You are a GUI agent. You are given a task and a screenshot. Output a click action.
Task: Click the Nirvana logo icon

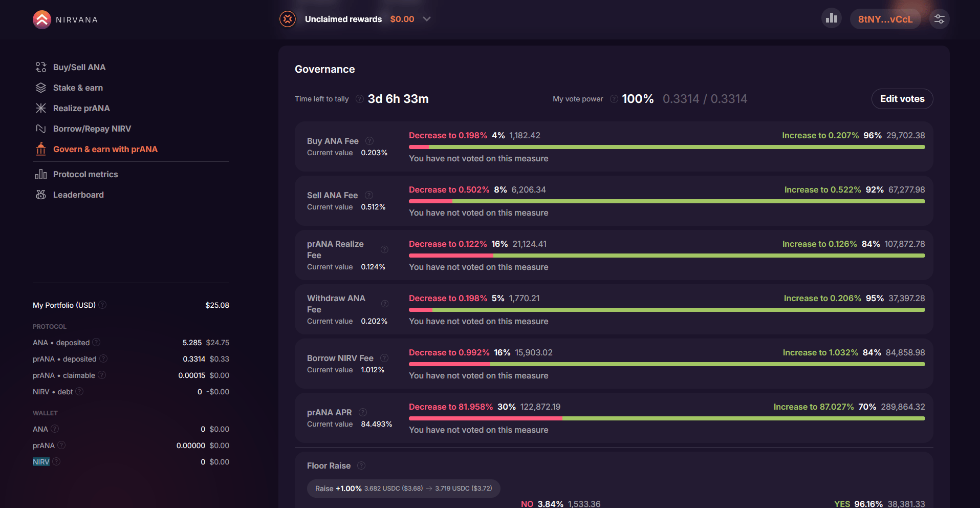pyautogui.click(x=42, y=19)
